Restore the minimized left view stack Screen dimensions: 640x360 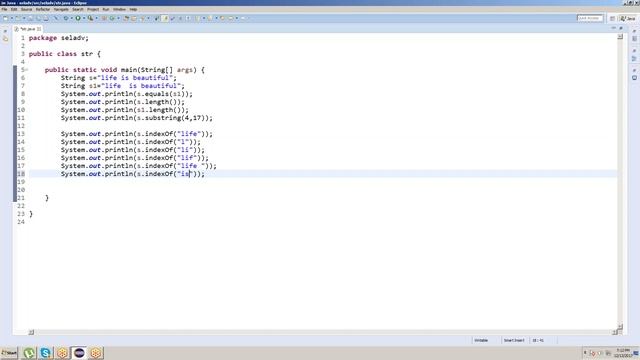click(5, 31)
